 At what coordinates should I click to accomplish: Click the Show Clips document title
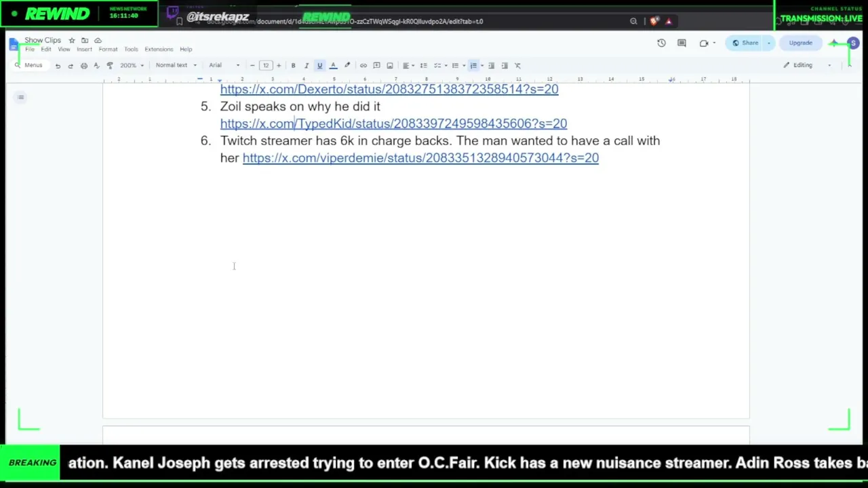click(x=43, y=41)
